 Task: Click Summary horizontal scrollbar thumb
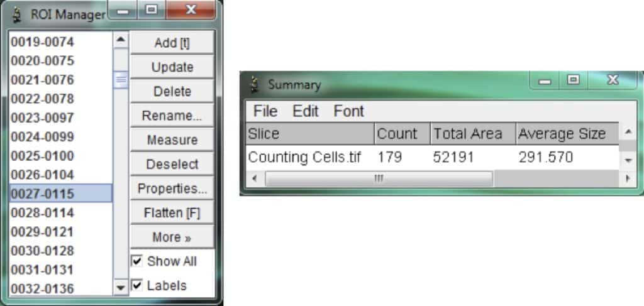click(x=379, y=178)
